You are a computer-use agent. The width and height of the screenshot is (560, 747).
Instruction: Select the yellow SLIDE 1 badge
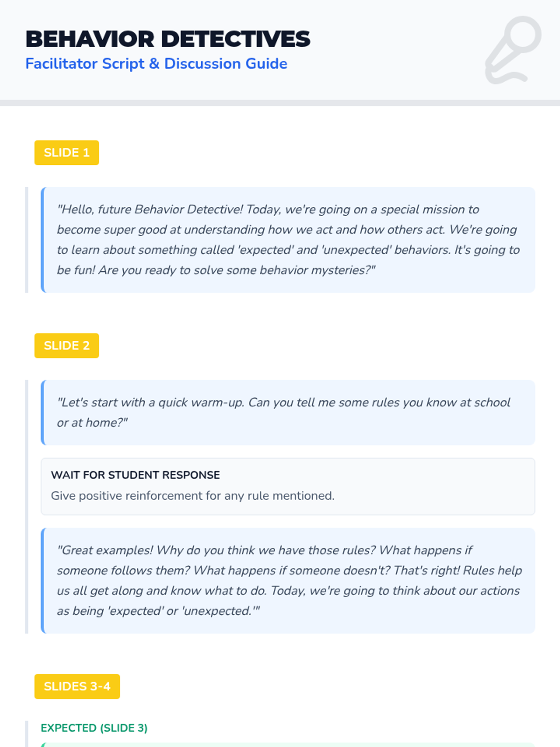(x=67, y=153)
